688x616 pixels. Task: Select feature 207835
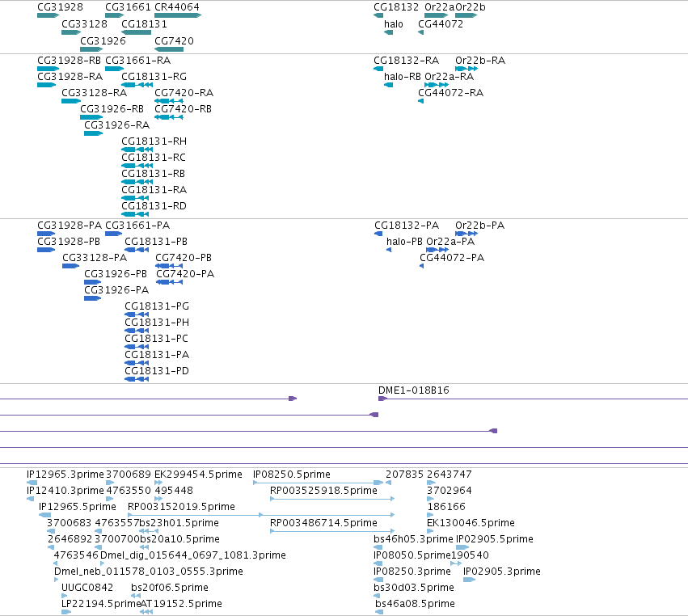tap(388, 483)
